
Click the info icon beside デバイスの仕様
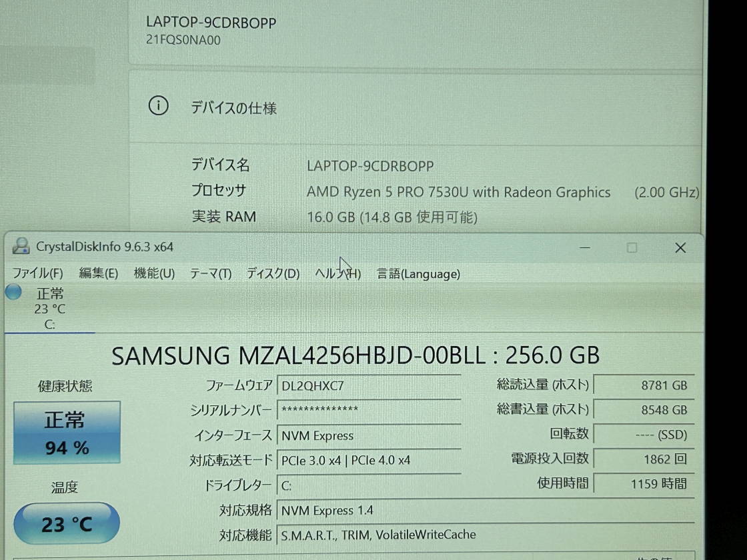pos(158,106)
